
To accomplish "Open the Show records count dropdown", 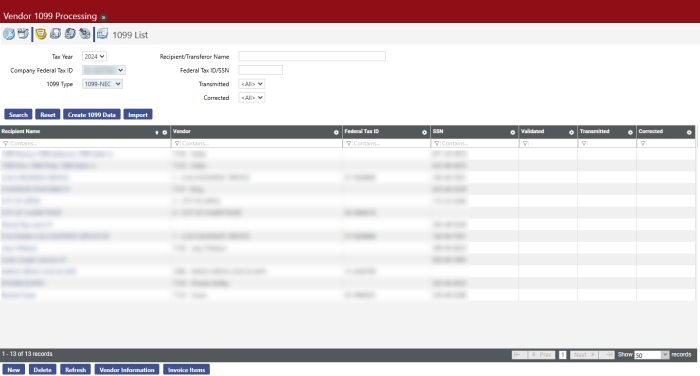I will click(652, 355).
